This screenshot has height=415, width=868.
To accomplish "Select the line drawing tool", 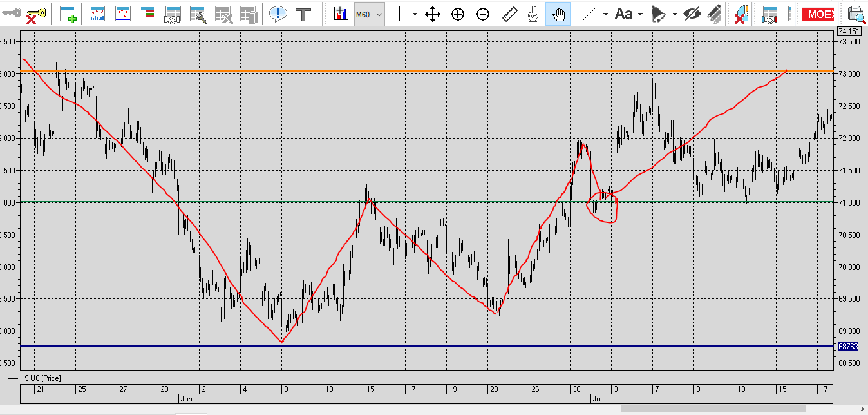I will pos(589,14).
